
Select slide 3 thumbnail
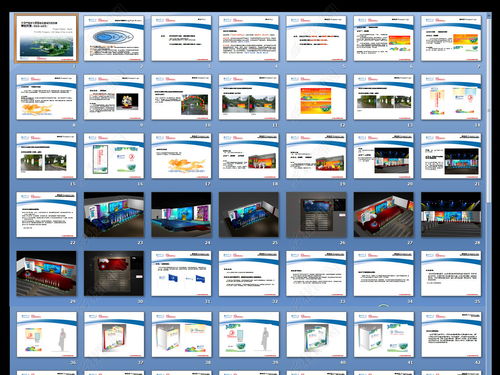click(181, 38)
